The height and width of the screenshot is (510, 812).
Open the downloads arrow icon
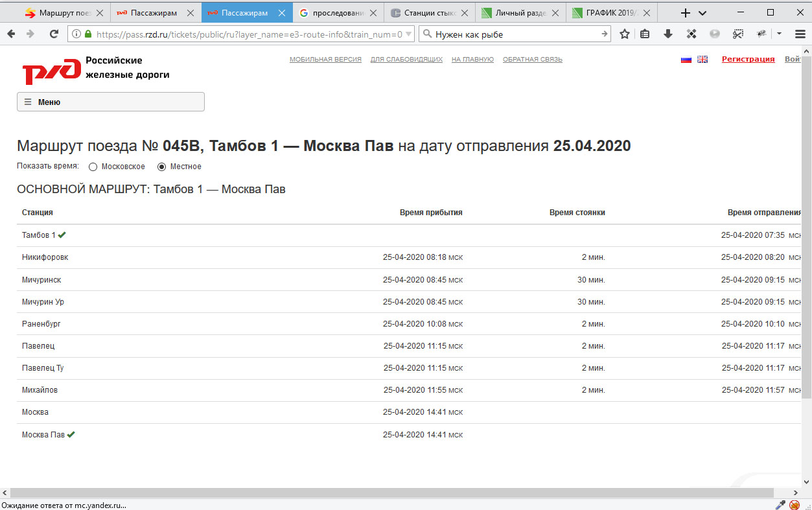point(668,34)
